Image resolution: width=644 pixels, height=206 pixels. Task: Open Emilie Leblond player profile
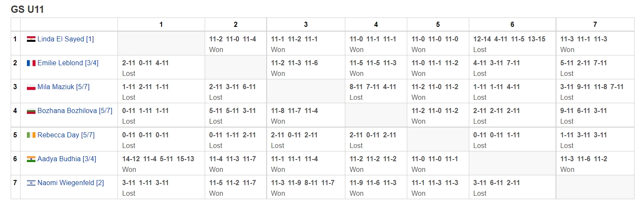tap(68, 63)
